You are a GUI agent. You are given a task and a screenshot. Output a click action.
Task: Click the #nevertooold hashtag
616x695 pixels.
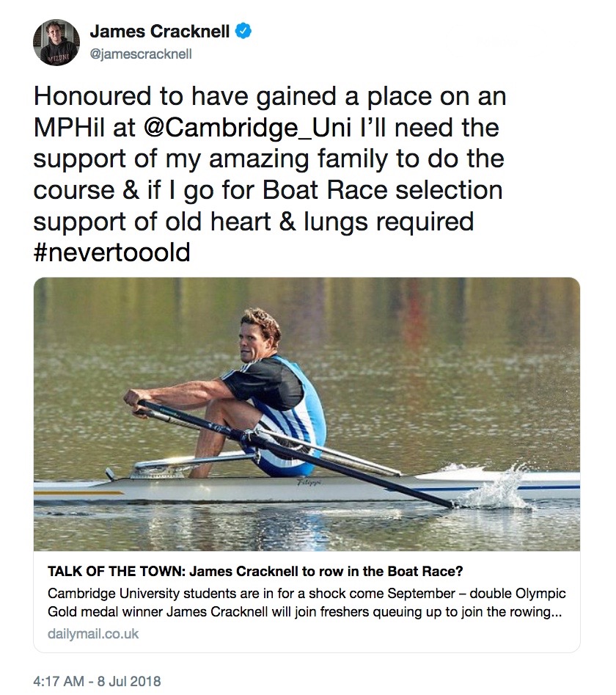(112, 252)
